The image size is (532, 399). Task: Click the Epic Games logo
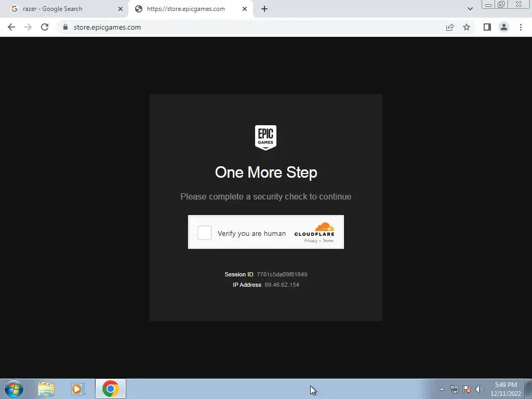click(x=265, y=137)
